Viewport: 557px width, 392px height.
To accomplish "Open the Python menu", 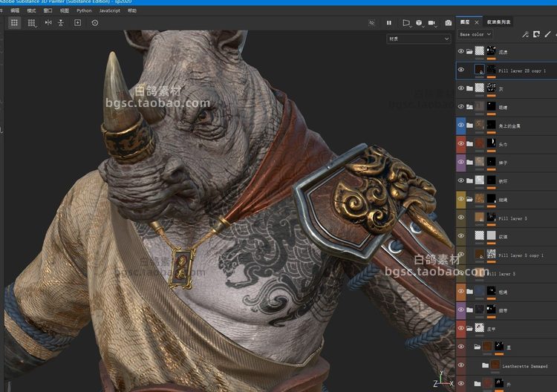I will [84, 10].
